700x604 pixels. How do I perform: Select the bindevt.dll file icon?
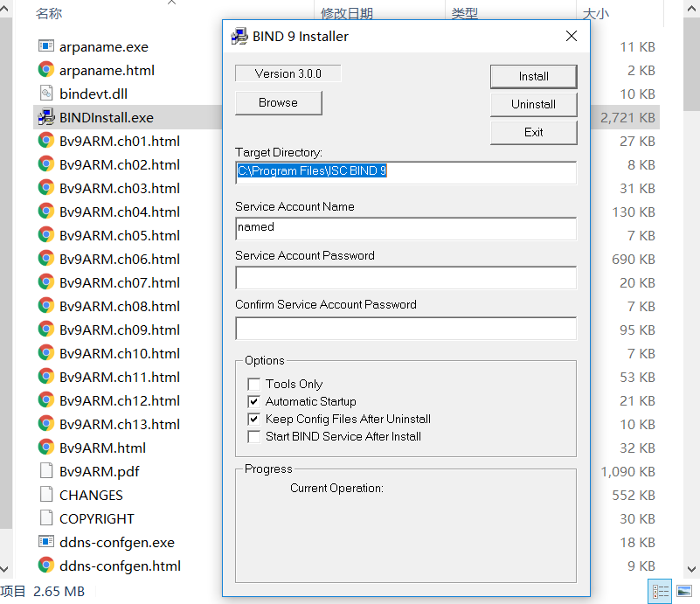point(46,94)
